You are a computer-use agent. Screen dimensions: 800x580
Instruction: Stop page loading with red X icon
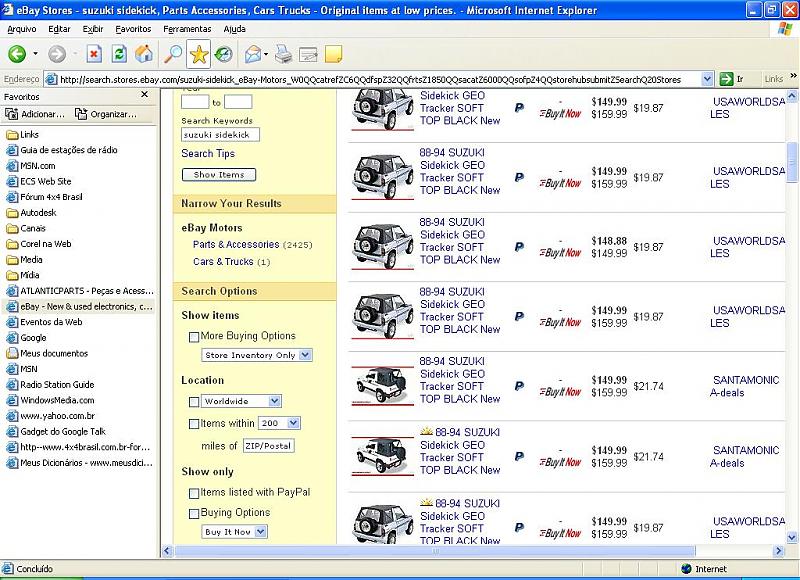pyautogui.click(x=94, y=54)
